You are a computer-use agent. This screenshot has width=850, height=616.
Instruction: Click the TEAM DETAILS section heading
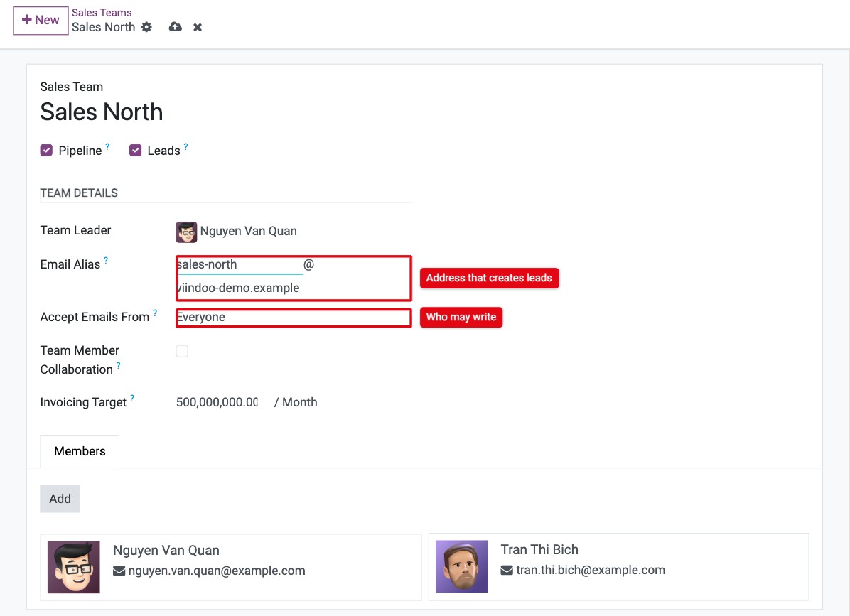point(79,193)
